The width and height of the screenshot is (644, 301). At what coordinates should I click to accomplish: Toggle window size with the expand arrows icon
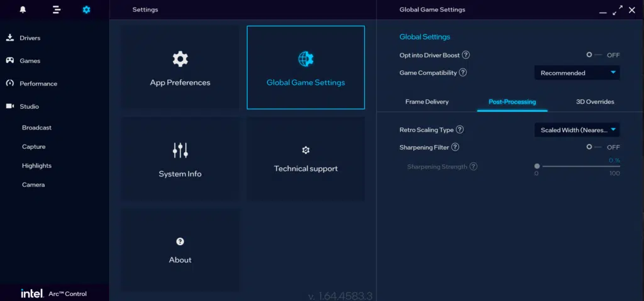(618, 10)
